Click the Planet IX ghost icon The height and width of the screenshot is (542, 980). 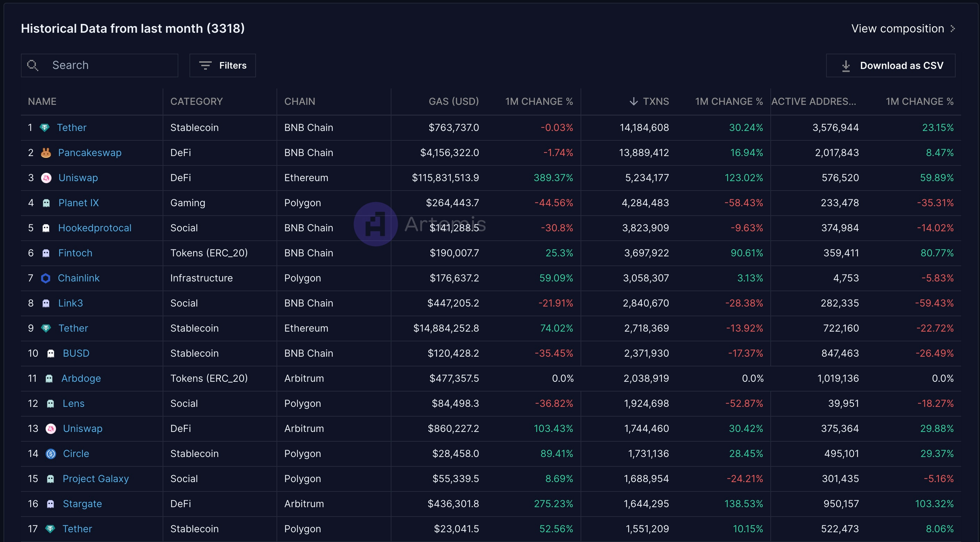tap(46, 203)
